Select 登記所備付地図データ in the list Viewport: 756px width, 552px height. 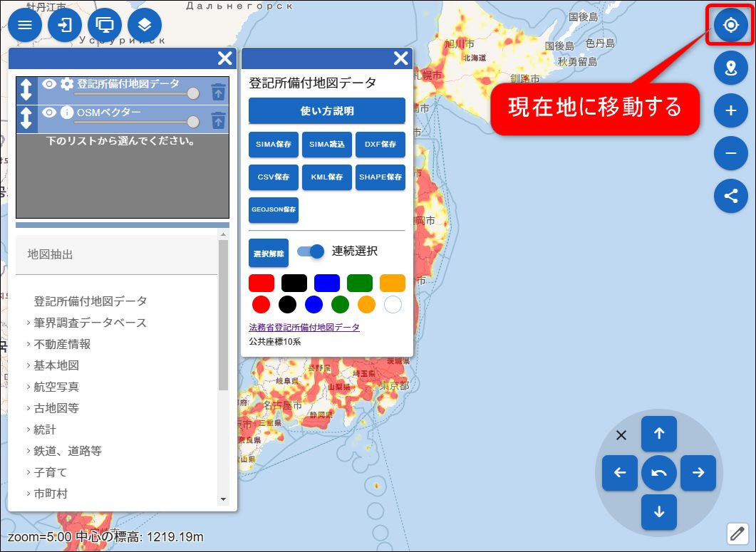pos(90,301)
